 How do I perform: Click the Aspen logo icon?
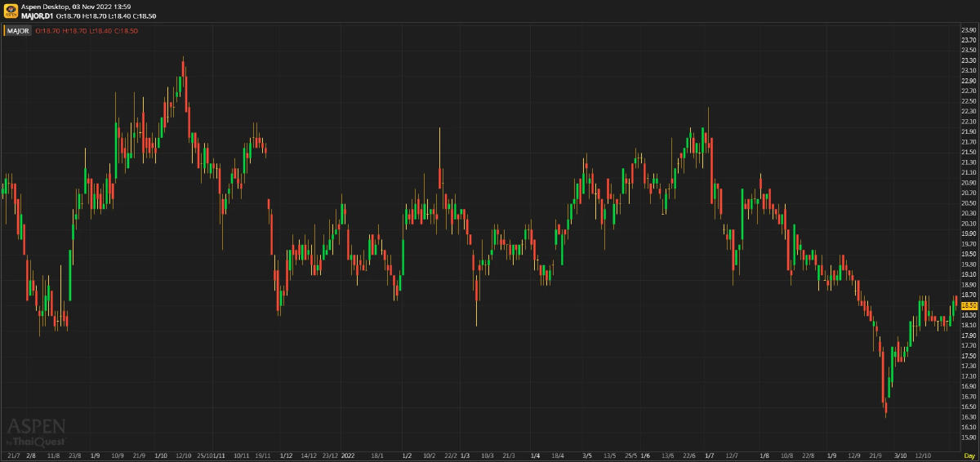[10, 11]
